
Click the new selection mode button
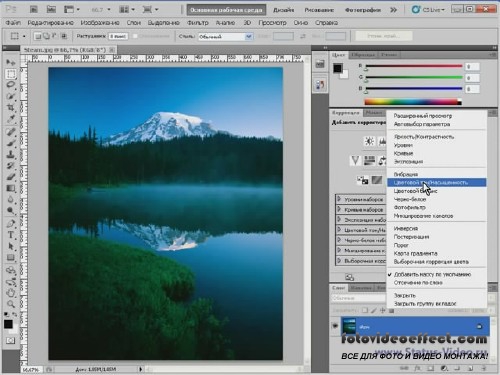tap(38, 36)
